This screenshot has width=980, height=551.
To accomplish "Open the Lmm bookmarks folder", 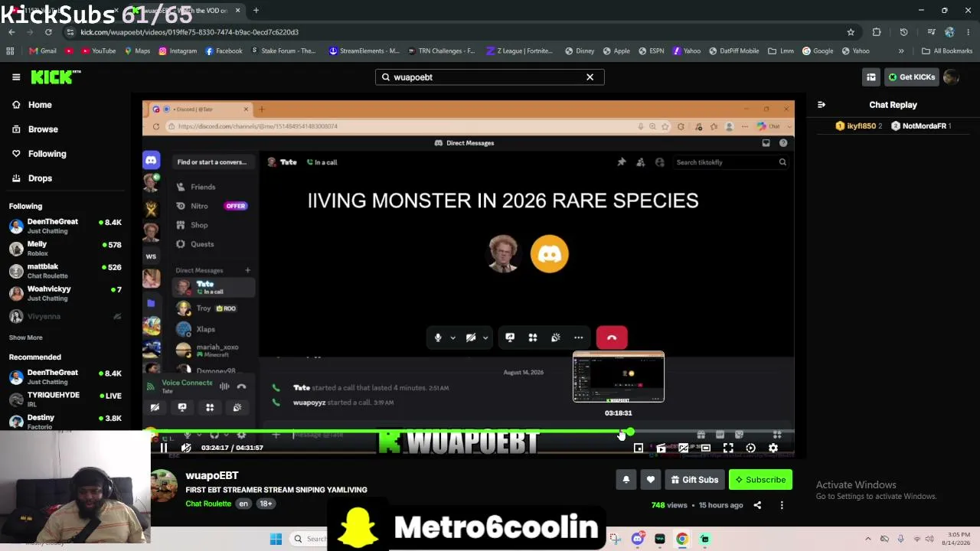I will [x=780, y=51].
